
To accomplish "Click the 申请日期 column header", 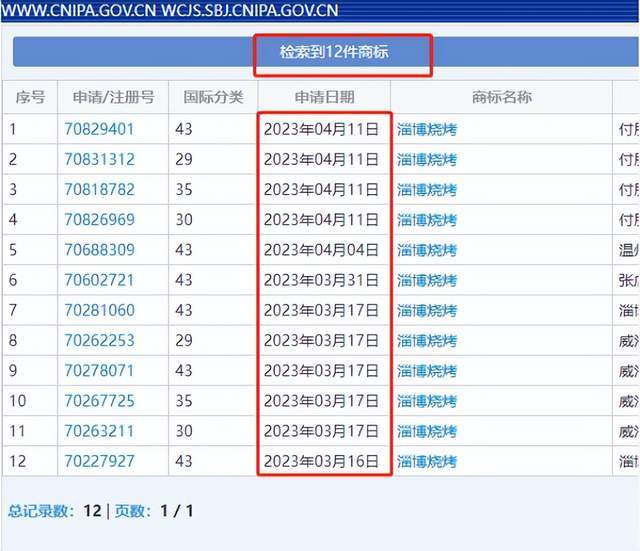I will (x=324, y=97).
